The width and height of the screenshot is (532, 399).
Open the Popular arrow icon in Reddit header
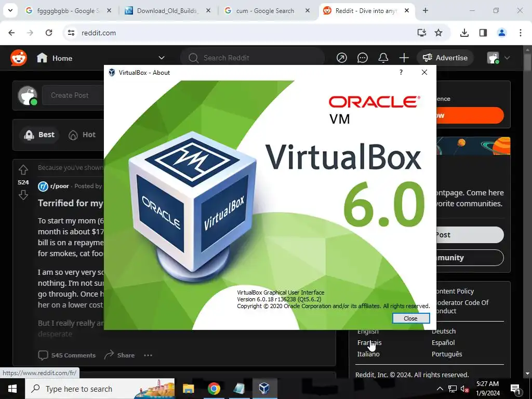point(342,58)
